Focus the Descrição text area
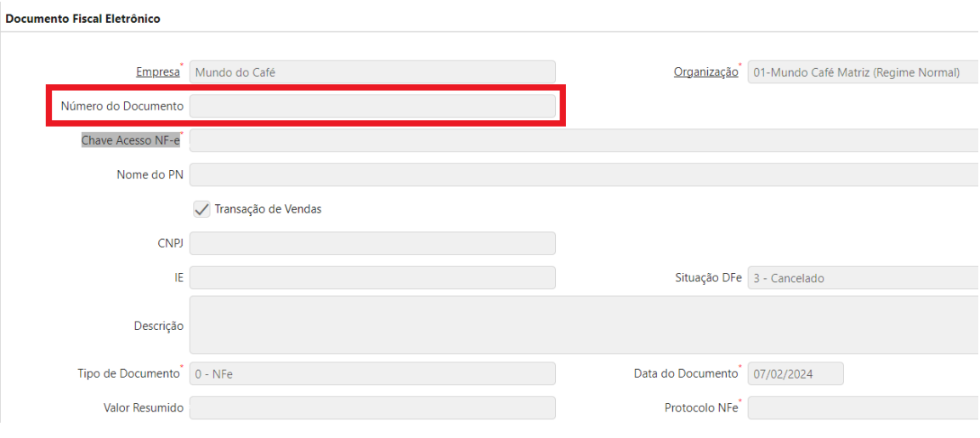980x438 pixels. coord(583,325)
